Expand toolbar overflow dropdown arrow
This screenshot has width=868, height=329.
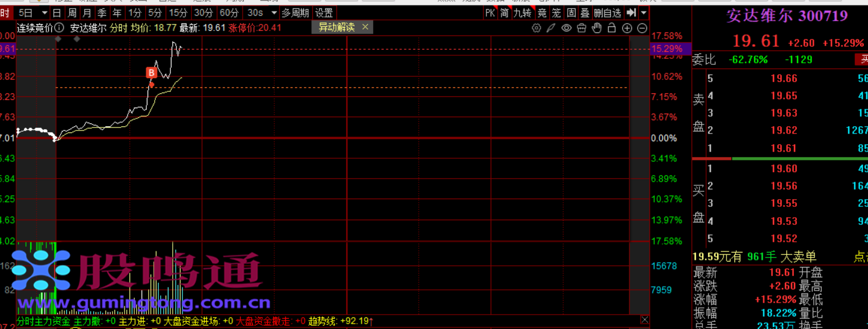[644, 13]
